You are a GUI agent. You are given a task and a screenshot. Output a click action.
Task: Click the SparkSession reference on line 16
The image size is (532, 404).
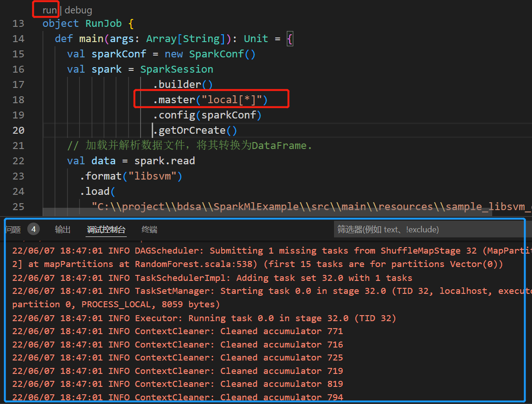(x=176, y=69)
